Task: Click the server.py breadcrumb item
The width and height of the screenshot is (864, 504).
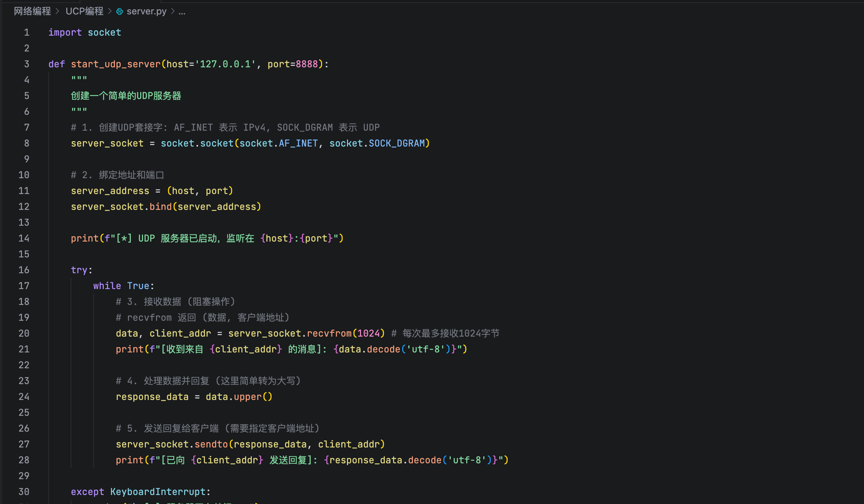Action: point(146,12)
